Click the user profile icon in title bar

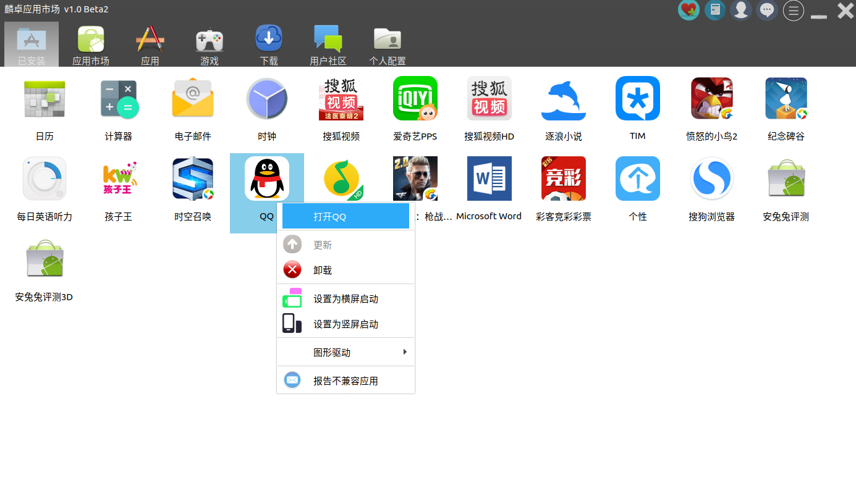coord(741,10)
